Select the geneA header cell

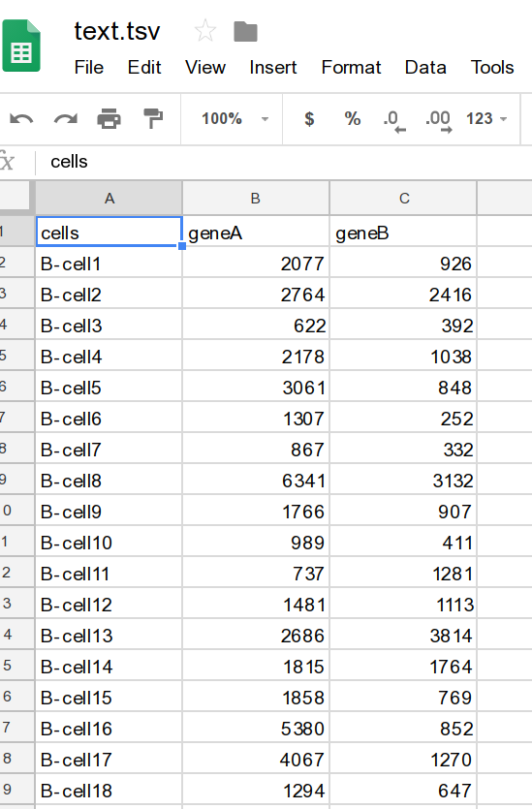coord(256,232)
